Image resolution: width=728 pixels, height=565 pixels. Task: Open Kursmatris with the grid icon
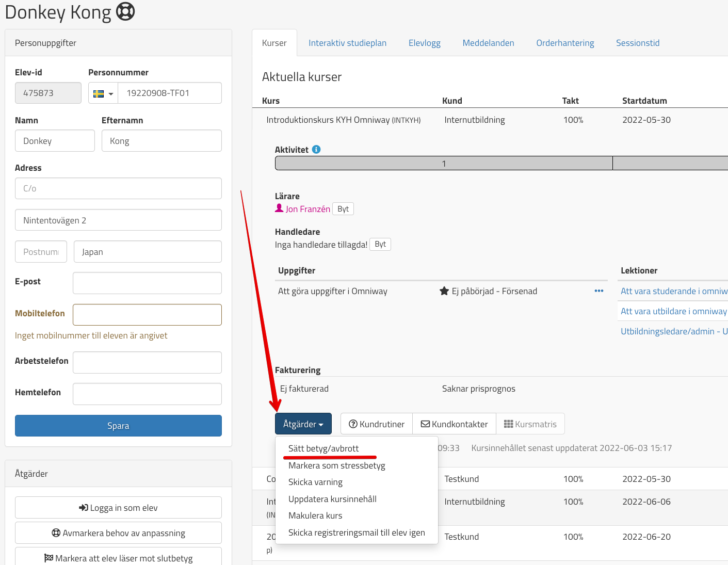point(530,424)
